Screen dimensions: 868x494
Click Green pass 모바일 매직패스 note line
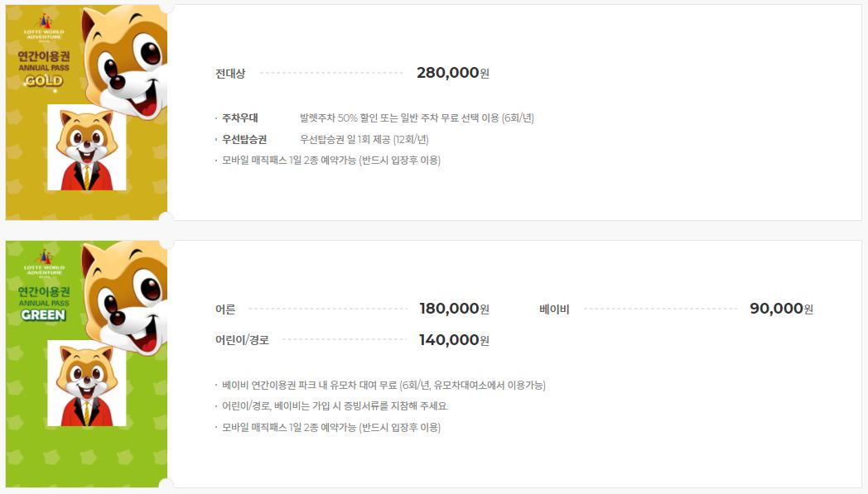tap(331, 427)
